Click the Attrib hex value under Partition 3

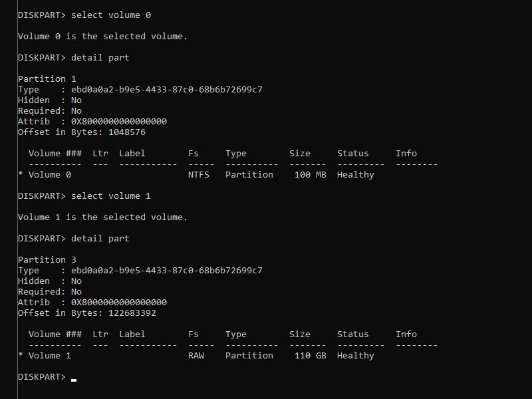118,302
